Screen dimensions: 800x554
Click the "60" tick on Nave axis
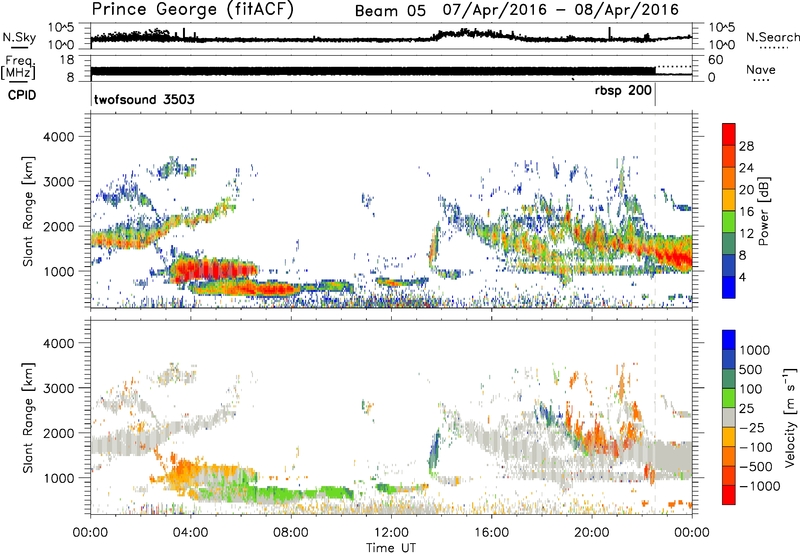click(716, 60)
